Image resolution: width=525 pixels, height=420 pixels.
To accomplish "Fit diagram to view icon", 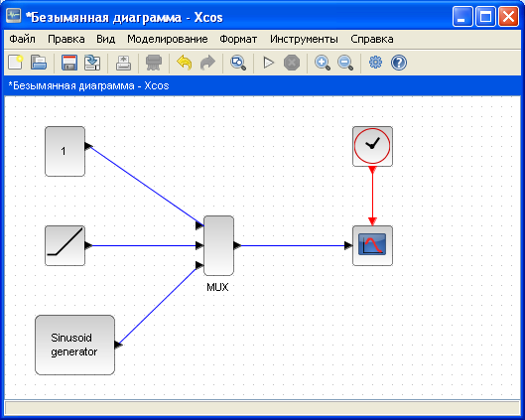I will (x=238, y=63).
